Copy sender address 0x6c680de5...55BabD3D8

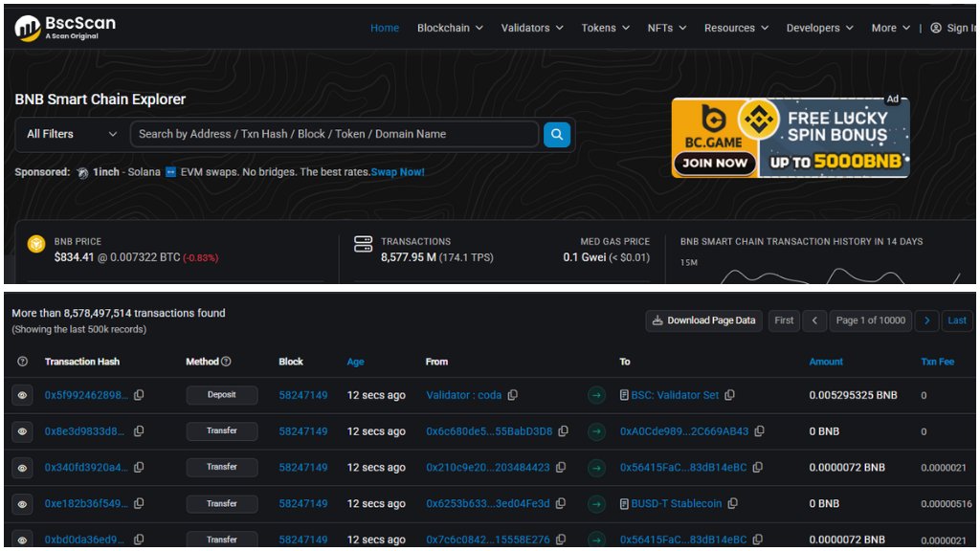click(x=563, y=431)
